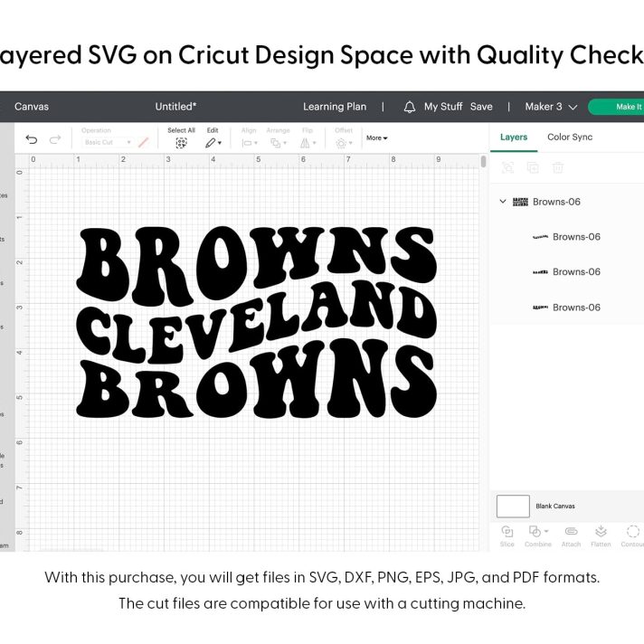Click the Group icon in Layers panel

tap(507, 167)
